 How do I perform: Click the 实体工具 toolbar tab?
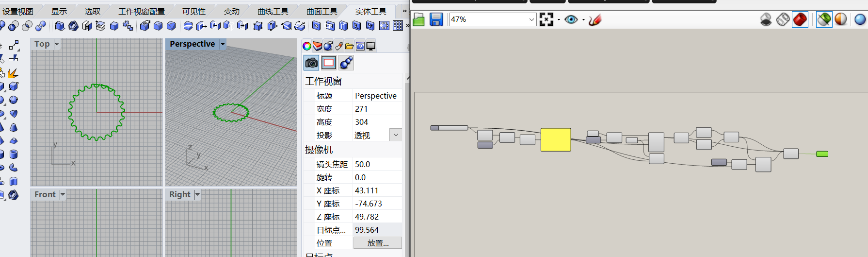click(371, 11)
